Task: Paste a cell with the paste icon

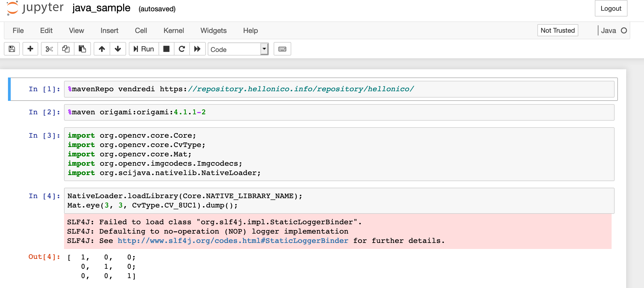Action: [82, 49]
